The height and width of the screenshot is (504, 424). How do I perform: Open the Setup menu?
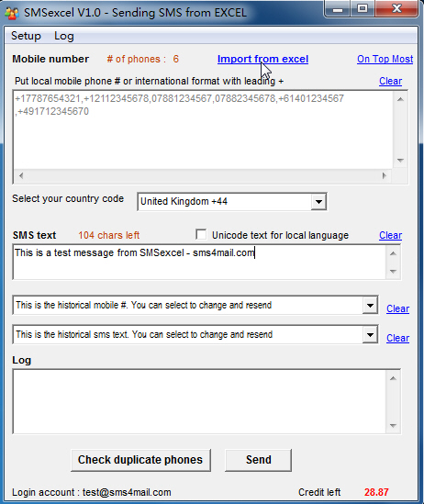coord(26,36)
